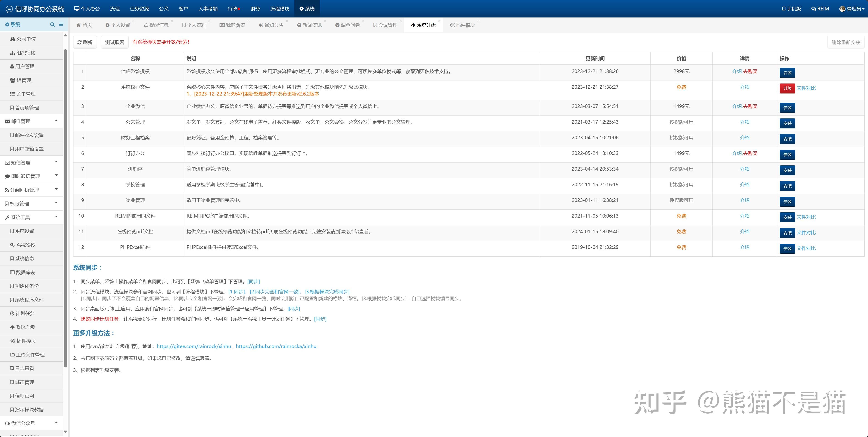This screenshot has width=868, height=437.
Task: Open the gitee.com/rainrock/xinhu link
Action: [x=194, y=346]
